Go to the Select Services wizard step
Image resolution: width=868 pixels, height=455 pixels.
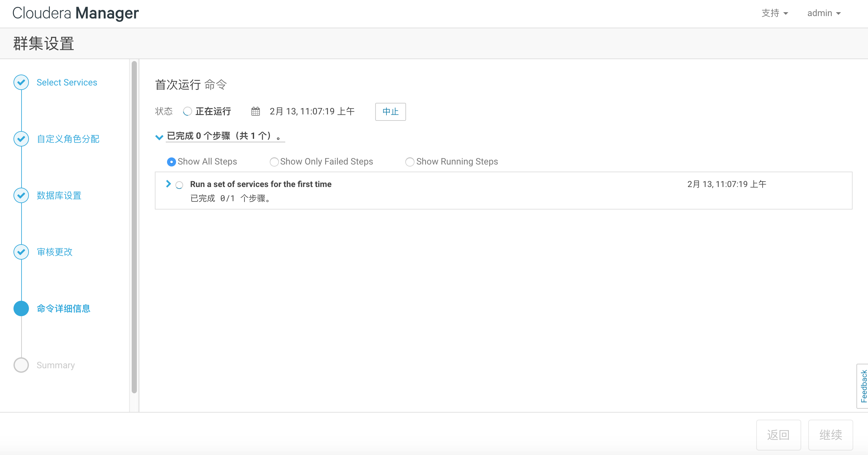tap(67, 82)
